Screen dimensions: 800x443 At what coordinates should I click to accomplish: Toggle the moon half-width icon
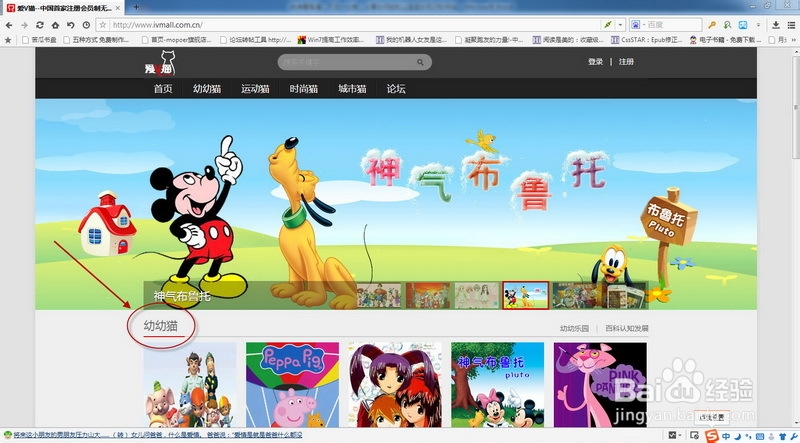738,436
